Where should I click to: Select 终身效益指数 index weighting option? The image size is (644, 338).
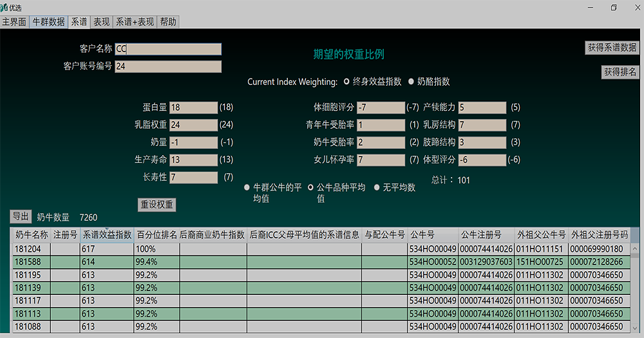(x=347, y=82)
